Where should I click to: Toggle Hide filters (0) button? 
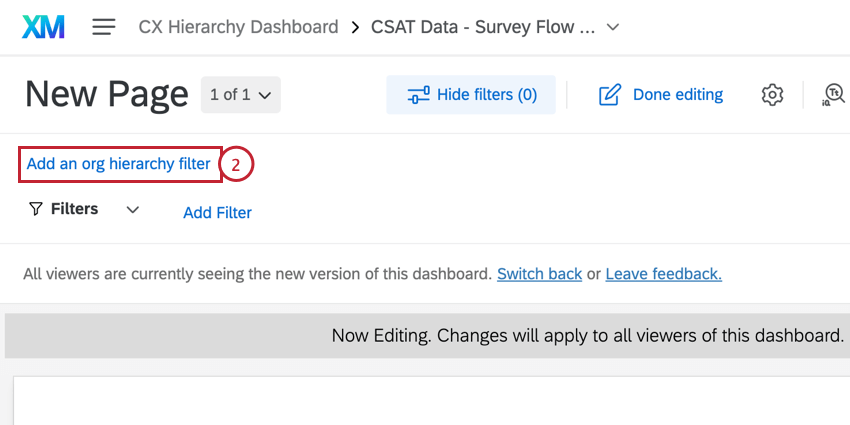[x=471, y=95]
